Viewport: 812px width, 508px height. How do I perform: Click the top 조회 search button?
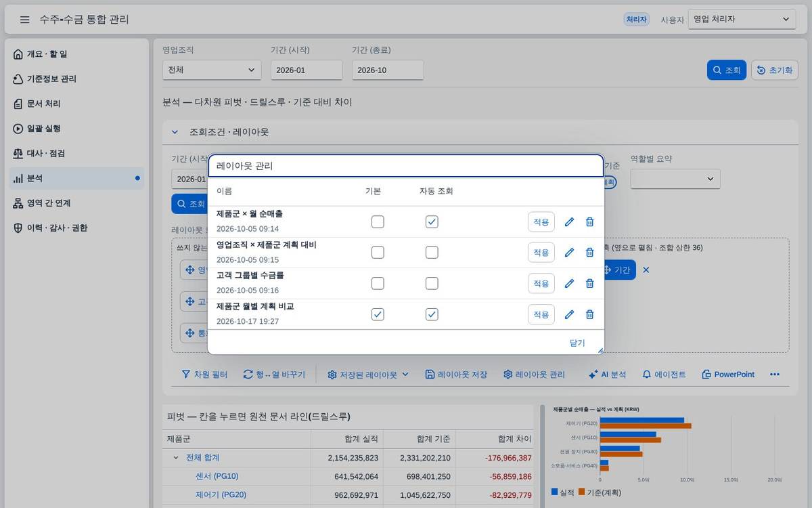click(x=727, y=70)
